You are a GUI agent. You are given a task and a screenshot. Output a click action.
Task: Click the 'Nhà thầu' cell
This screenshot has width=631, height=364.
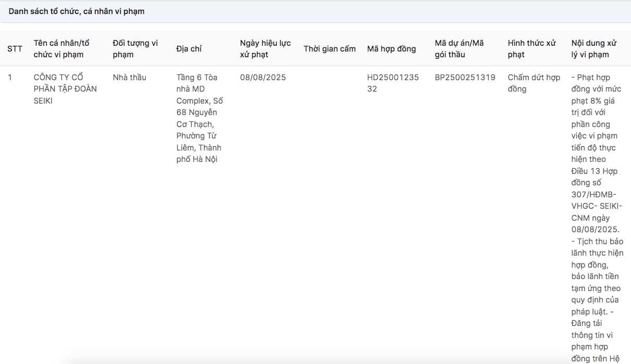tap(129, 78)
